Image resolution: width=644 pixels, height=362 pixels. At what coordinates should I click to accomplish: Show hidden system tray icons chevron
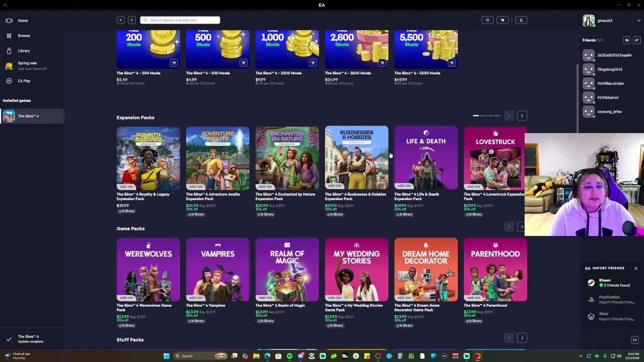tap(581, 356)
